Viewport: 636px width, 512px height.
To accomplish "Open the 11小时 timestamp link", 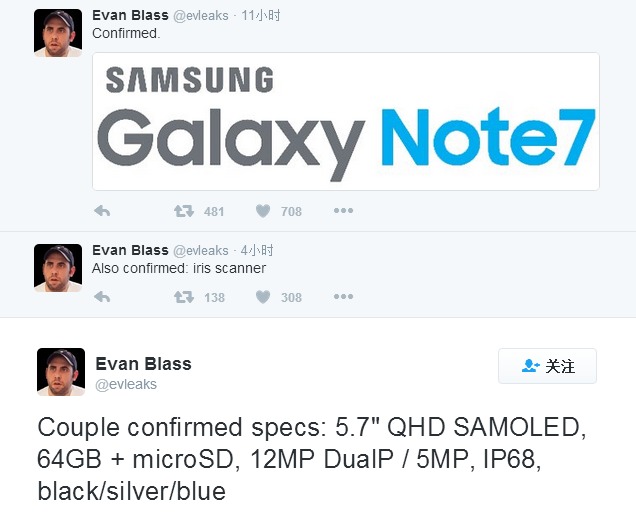I will 261,15.
